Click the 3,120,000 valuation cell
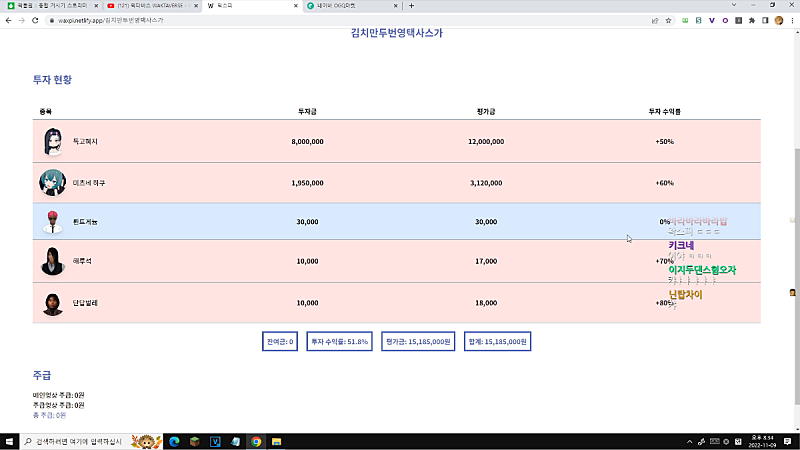The image size is (800, 450). [486, 183]
